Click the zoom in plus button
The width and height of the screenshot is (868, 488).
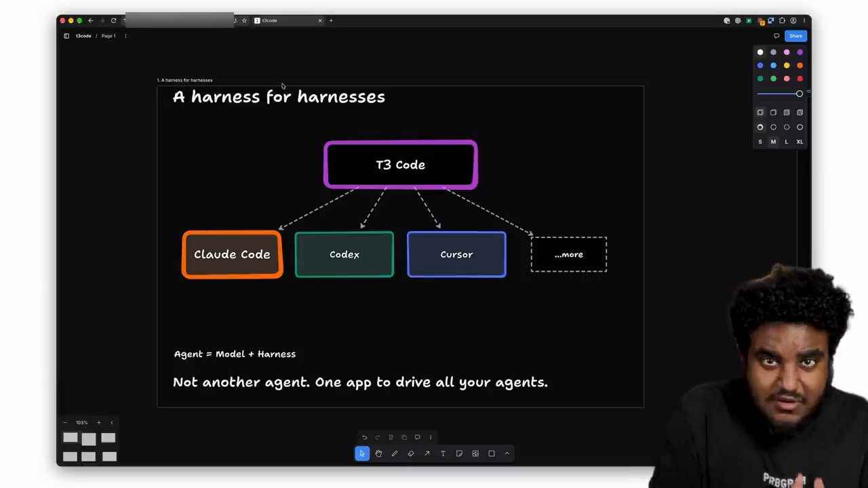tap(98, 422)
